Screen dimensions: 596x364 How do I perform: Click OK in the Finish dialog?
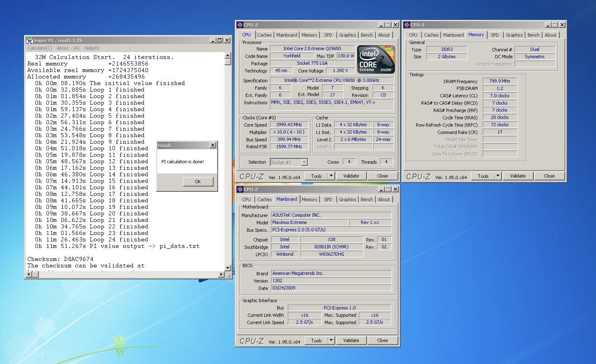click(198, 182)
